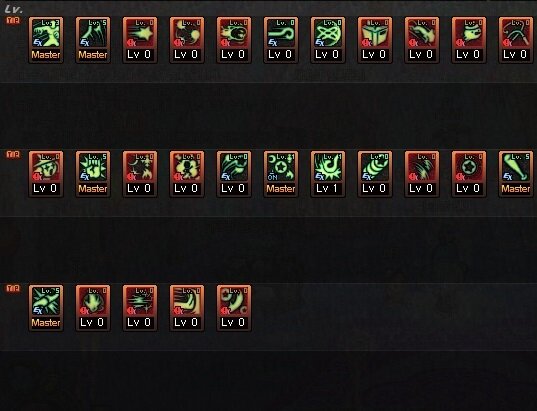Select the first Master skill showing Lv. 3
The height and width of the screenshot is (411, 537).
tap(46, 40)
